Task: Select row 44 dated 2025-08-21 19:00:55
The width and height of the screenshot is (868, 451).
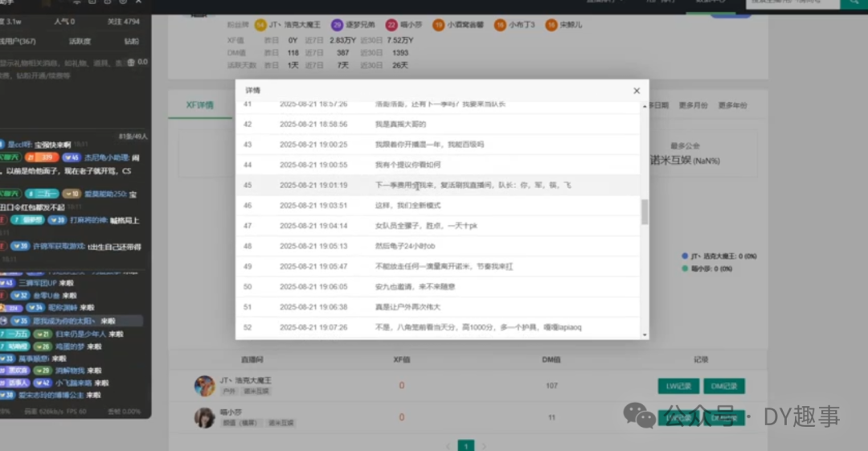Action: [437, 165]
